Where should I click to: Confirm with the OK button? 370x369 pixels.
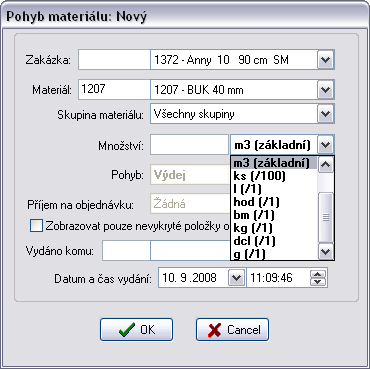tap(136, 330)
